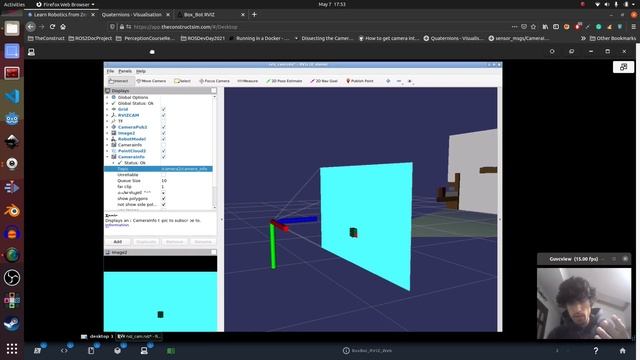Screen dimensions: 640x360
Task: Bookmark this page with star icon
Action: (533, 27)
